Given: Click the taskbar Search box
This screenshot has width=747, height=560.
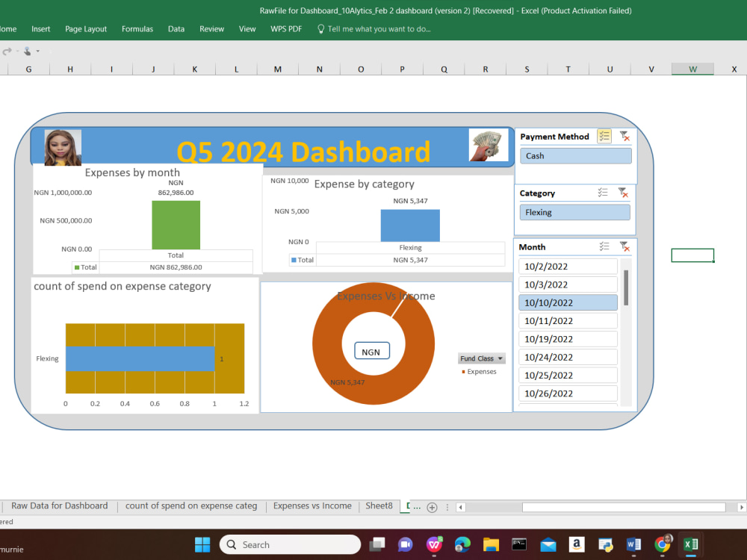Looking at the screenshot, I should point(290,544).
